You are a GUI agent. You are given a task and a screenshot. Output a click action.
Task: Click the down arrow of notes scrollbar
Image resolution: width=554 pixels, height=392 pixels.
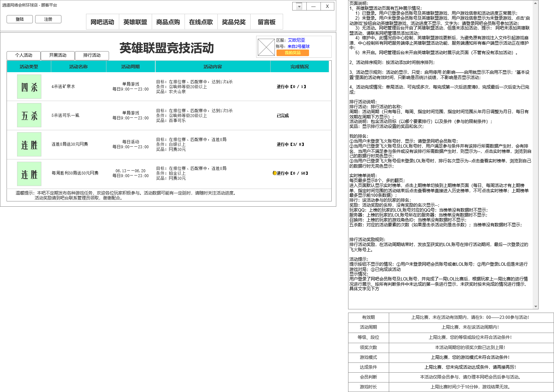point(536,306)
